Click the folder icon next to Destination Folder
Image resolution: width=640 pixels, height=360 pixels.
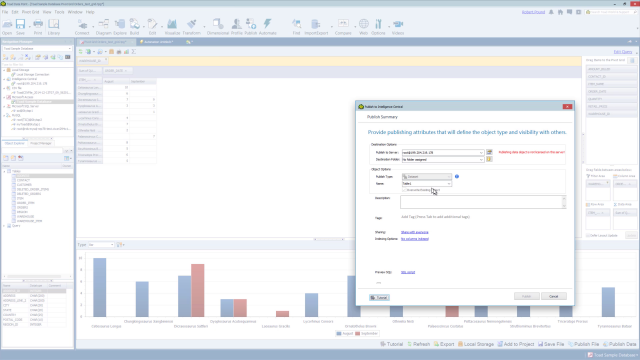coord(489,159)
